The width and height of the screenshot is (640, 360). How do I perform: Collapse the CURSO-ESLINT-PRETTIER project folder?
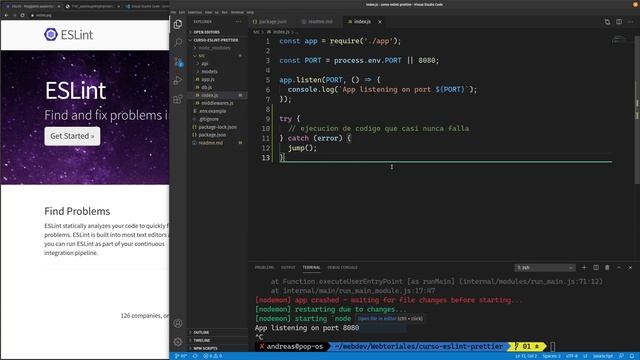[x=218, y=40]
